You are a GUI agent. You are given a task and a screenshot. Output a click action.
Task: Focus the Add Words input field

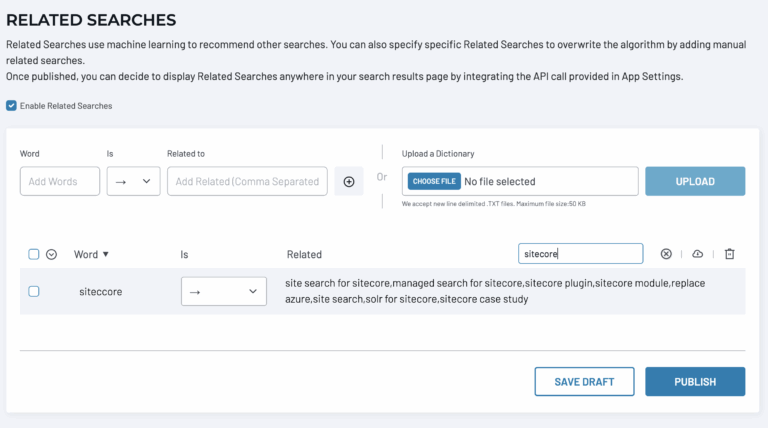(x=60, y=181)
